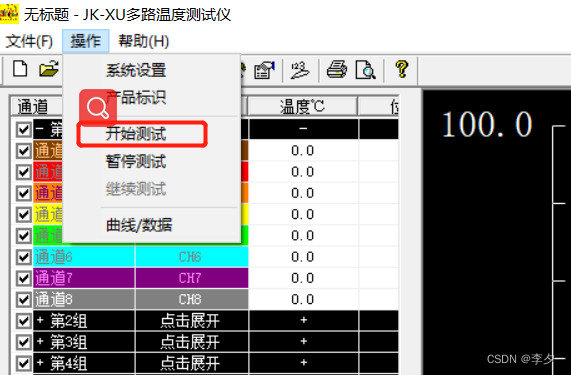Select the gray 通道8 color cell
Viewport: 571px width, 375px height.
[x=84, y=300]
